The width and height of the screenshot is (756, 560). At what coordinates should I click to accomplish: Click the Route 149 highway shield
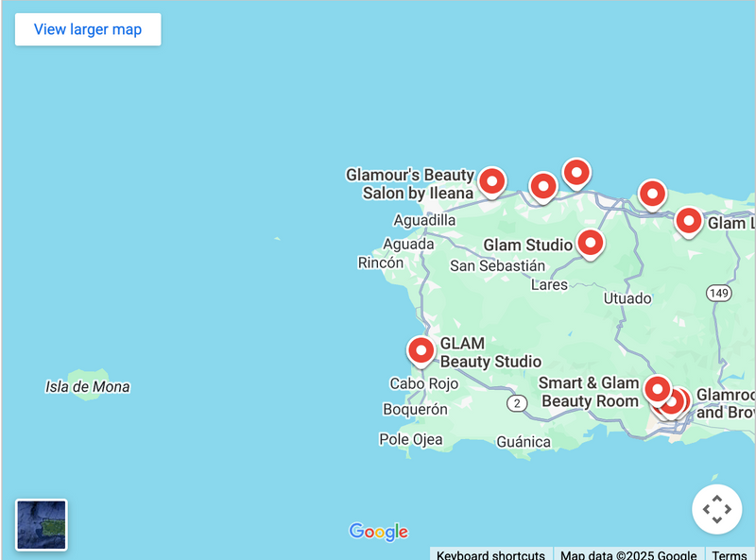[x=719, y=294]
